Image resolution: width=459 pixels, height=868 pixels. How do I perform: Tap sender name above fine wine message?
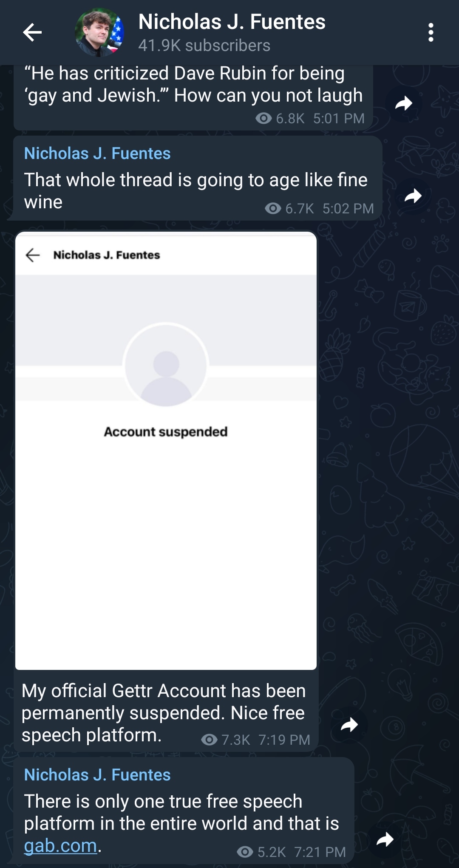click(x=97, y=153)
